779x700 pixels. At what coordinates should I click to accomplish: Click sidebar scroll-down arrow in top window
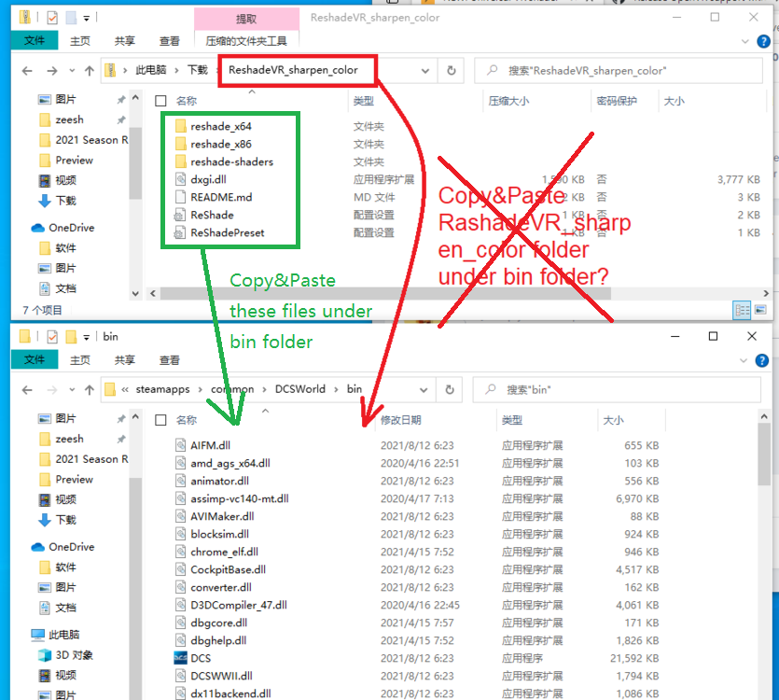[x=135, y=293]
